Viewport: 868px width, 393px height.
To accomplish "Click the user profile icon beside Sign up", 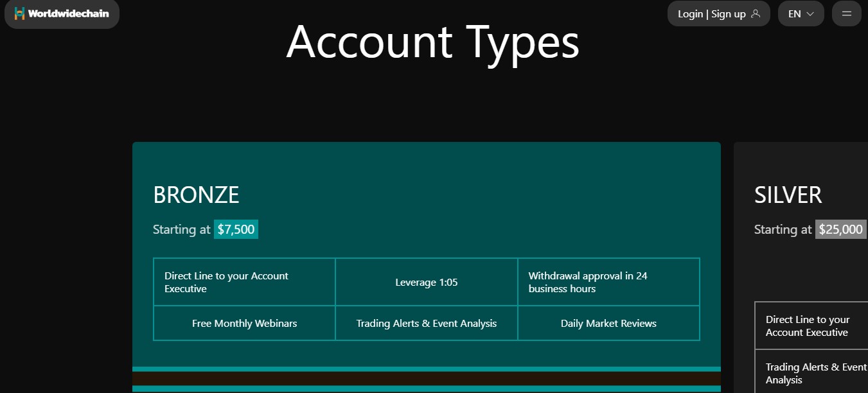I will point(756,13).
